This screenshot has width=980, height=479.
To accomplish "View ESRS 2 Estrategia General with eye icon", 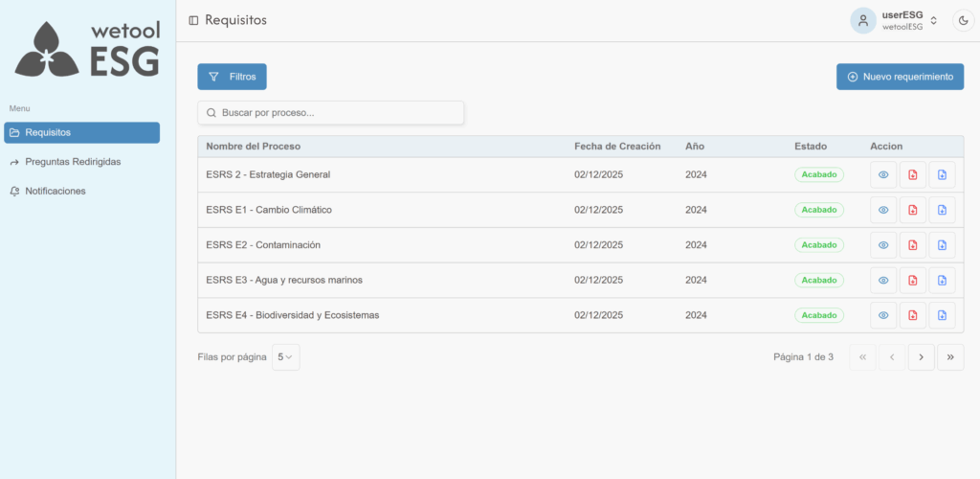I will (883, 175).
